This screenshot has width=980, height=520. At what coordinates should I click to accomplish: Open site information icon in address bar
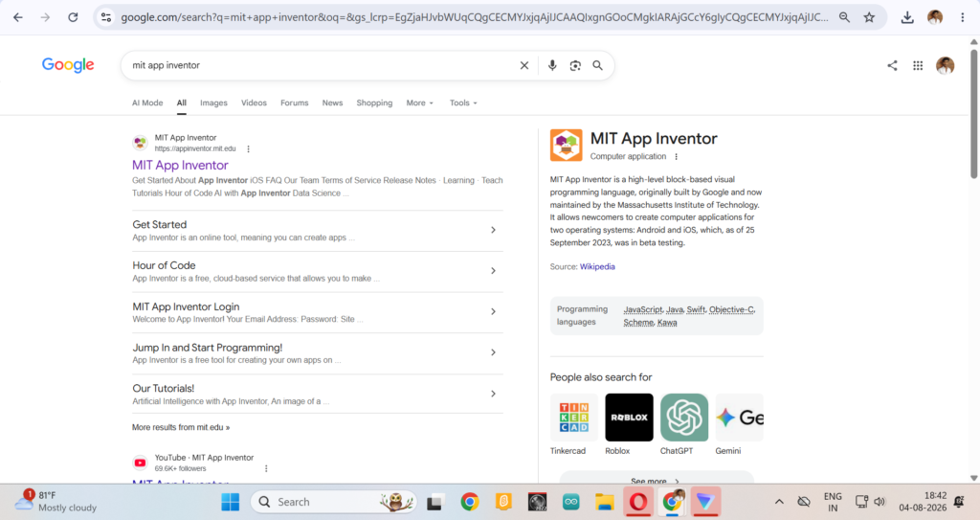[106, 17]
